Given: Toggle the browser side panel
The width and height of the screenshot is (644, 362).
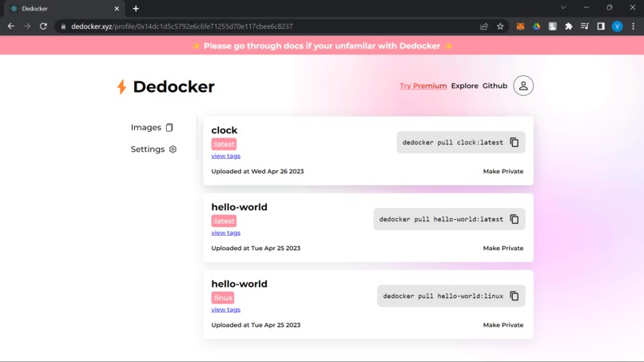Looking at the screenshot, I should pos(601,26).
